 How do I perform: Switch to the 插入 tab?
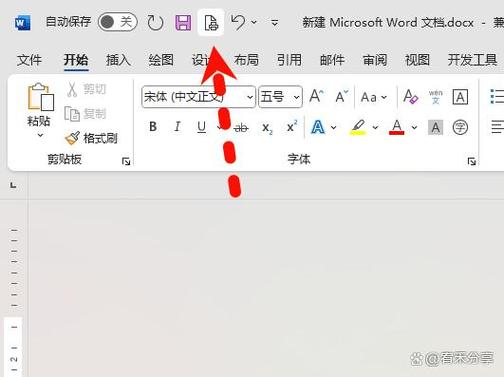click(118, 60)
